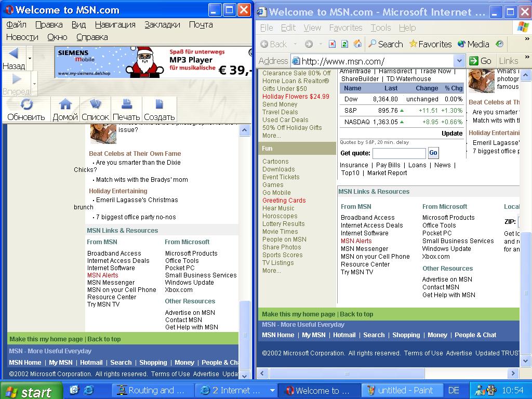This screenshot has width=532, height=399.
Task: Click the Siemens MP3 Player banner ad
Action: coord(153,62)
